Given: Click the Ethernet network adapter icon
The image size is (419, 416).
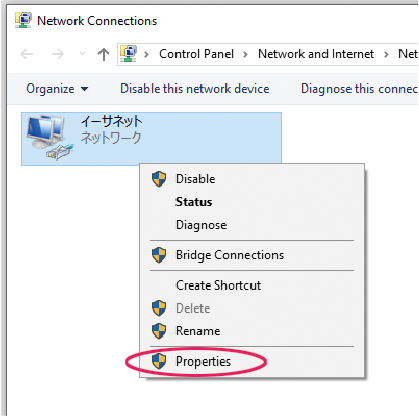Looking at the screenshot, I should 49,137.
